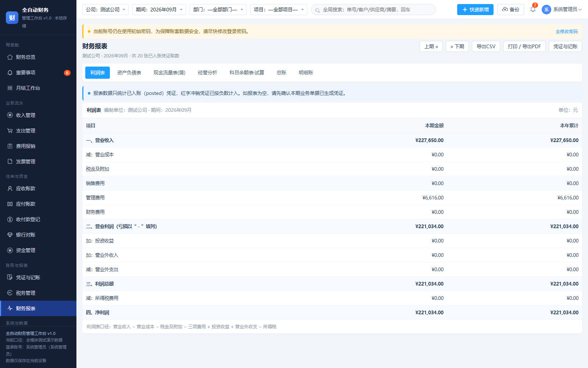The width and height of the screenshot is (588, 368).
Task: Click the 税务管理 icon in sidebar
Action: [10, 293]
